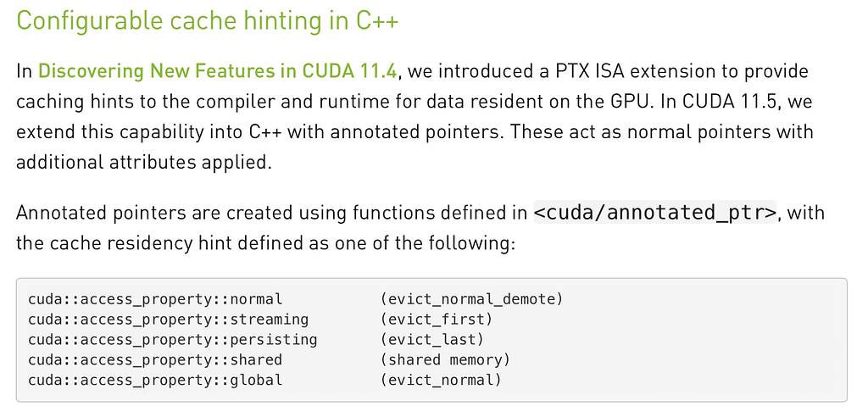This screenshot has width=868, height=417.
Task: Click the (evict_normal_demote) text
Action: (471, 299)
